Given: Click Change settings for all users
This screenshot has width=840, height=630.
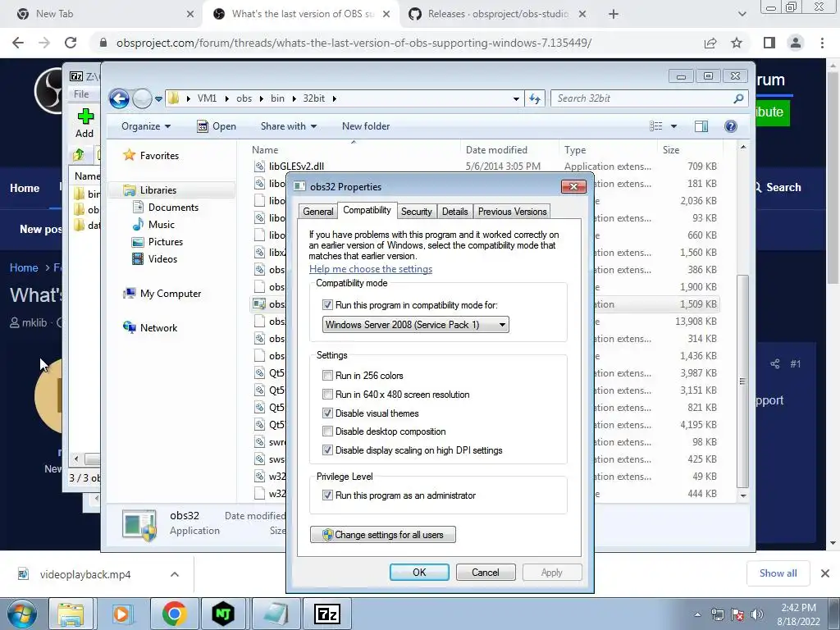Looking at the screenshot, I should click(383, 535).
